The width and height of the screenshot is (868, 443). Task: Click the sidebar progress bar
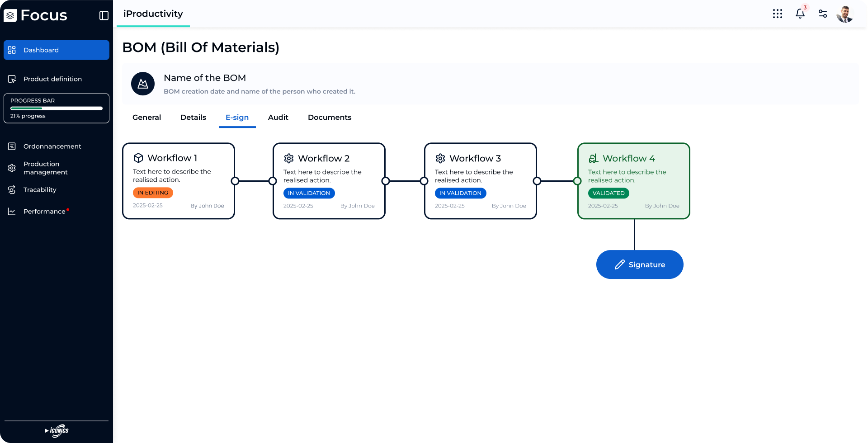point(57,108)
